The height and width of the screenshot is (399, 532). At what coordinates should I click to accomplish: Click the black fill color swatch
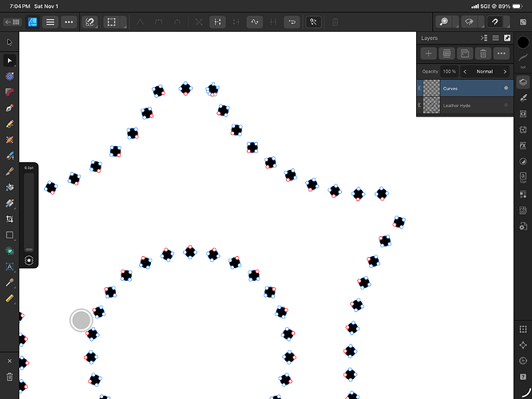pos(522,42)
